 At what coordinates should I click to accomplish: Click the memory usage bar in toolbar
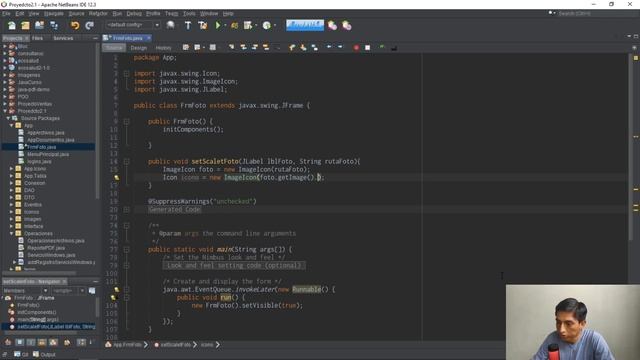305,25
